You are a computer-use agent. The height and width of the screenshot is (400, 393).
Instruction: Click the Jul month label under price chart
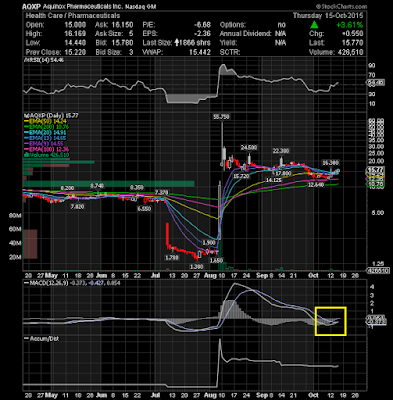155,276
